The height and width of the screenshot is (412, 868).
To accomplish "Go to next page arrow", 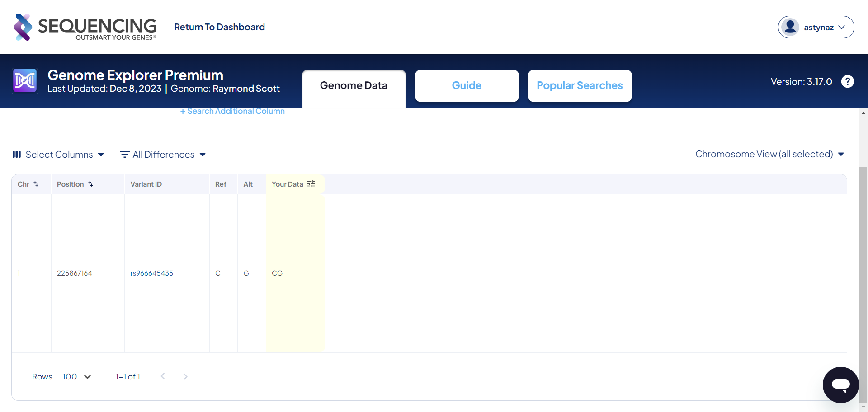I will coord(185,376).
